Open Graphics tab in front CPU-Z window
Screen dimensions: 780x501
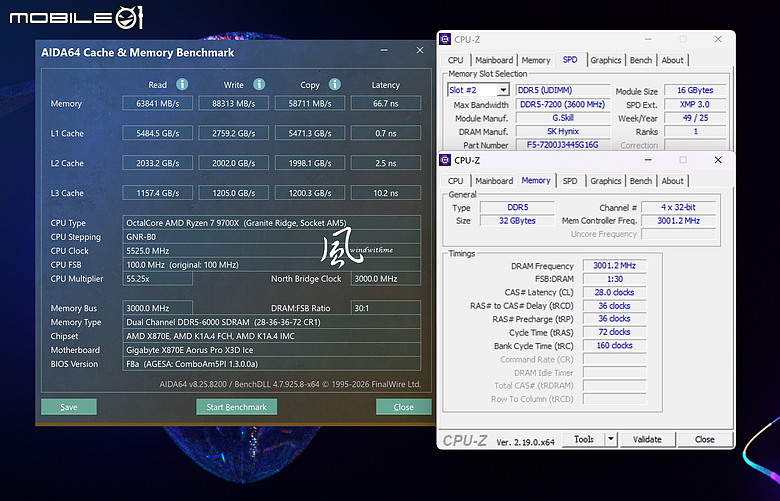tap(605, 181)
